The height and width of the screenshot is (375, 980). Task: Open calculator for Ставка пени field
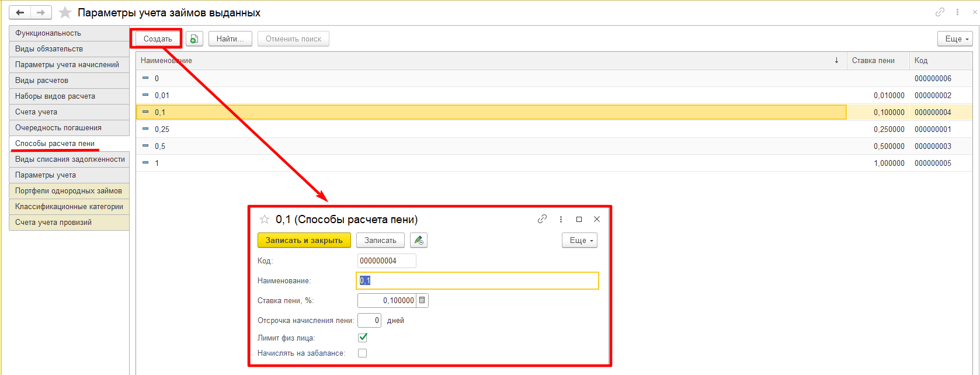[x=422, y=300]
